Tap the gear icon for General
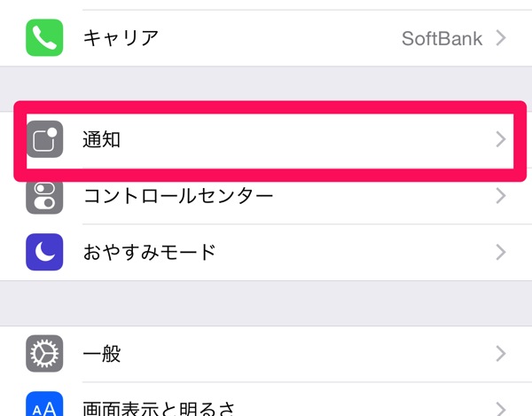Screen dimensions: 532x416 pyautogui.click(x=44, y=354)
